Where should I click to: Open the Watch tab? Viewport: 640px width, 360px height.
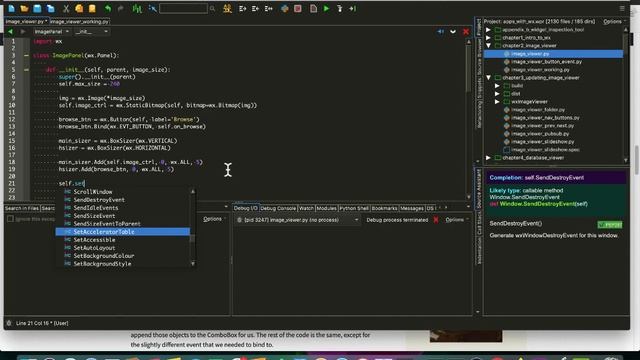(306, 208)
